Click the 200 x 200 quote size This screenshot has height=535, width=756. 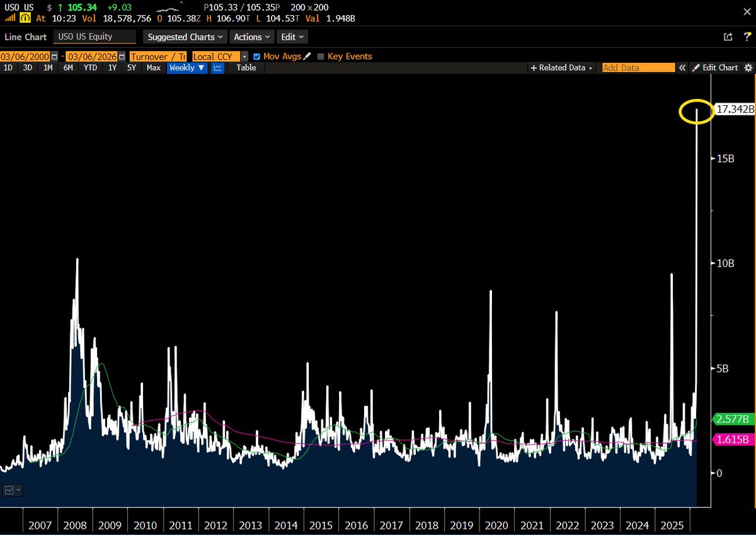[x=309, y=8]
